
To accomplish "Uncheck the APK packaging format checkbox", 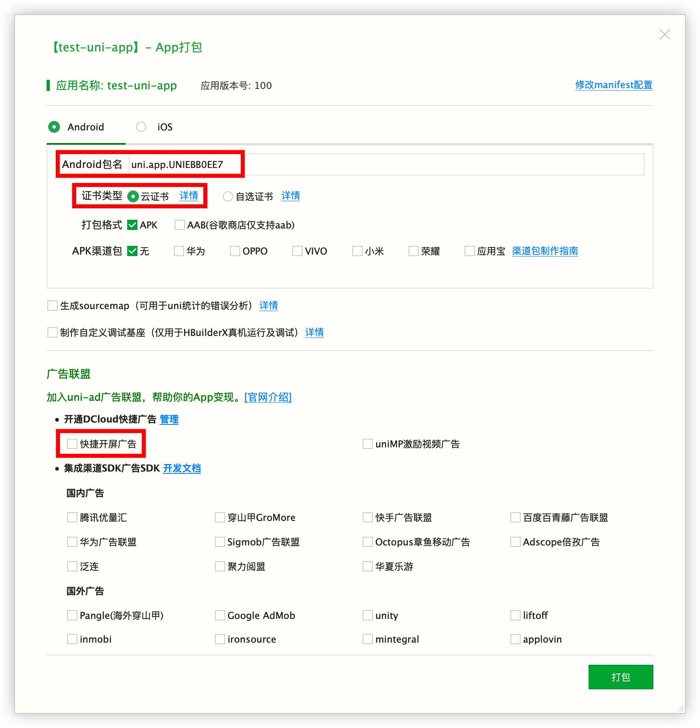I will tap(132, 225).
